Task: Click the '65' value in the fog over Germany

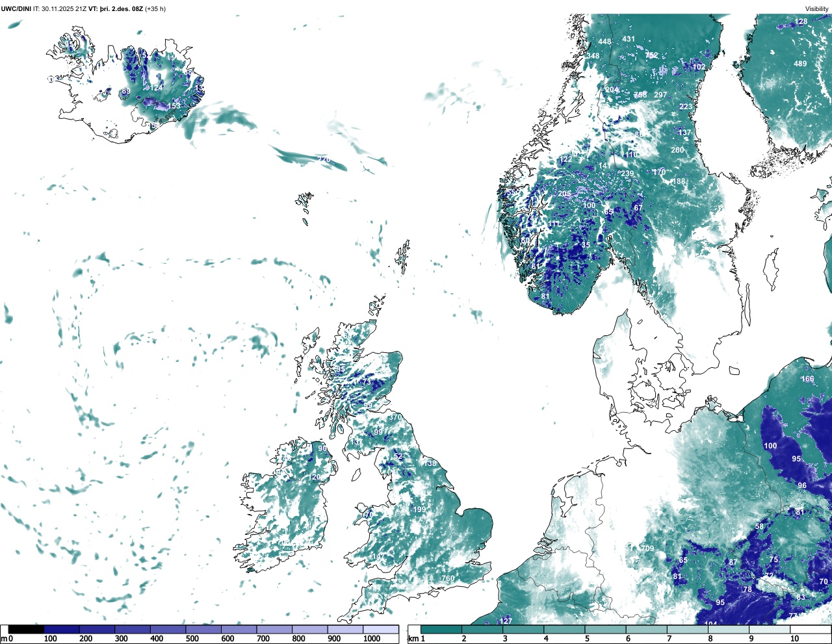Action: pyautogui.click(x=683, y=560)
